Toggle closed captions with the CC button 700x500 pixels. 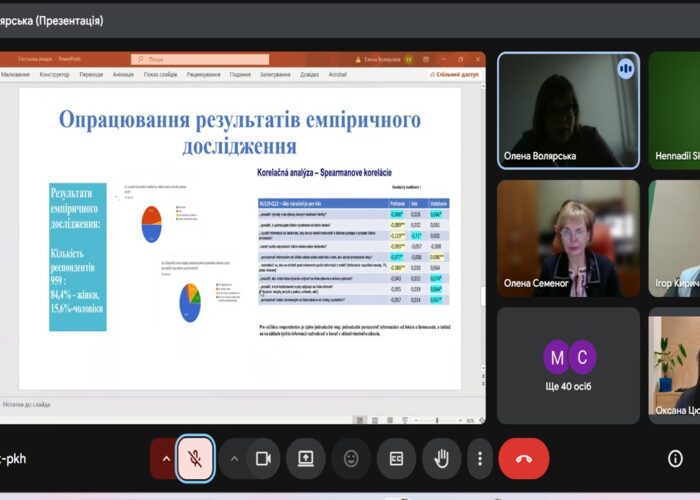[396, 459]
